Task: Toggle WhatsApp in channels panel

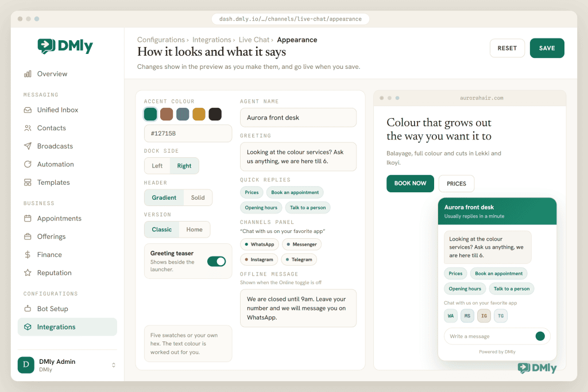Action: click(x=259, y=244)
